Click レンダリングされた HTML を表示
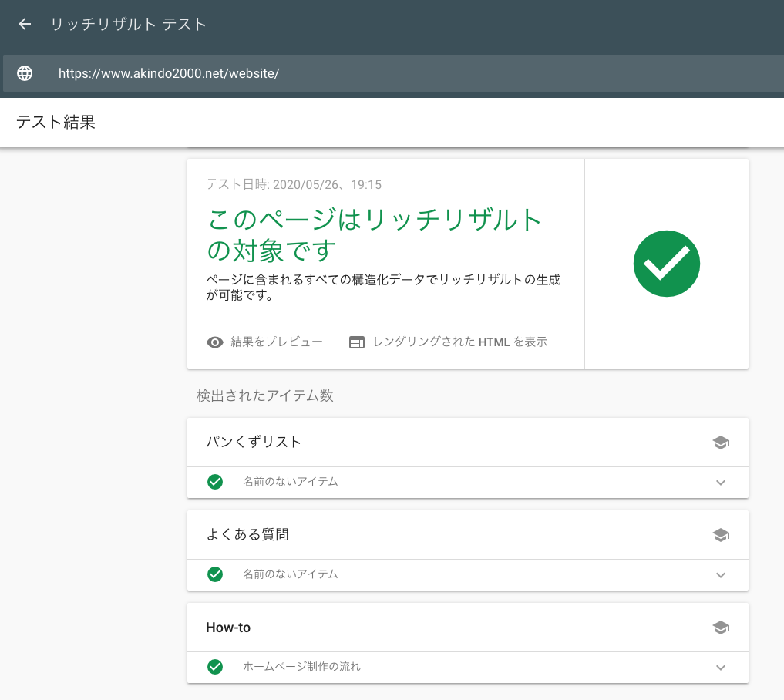Viewport: 784px width, 700px height. [459, 342]
